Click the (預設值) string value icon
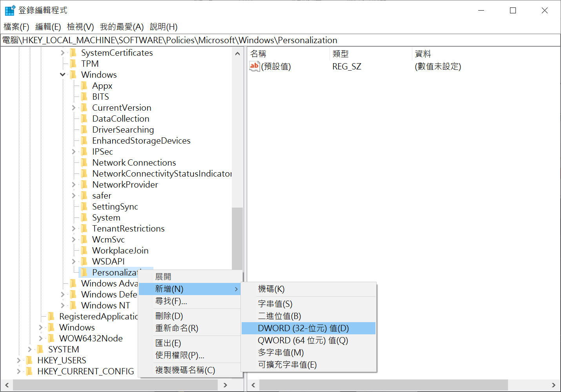 coord(254,66)
